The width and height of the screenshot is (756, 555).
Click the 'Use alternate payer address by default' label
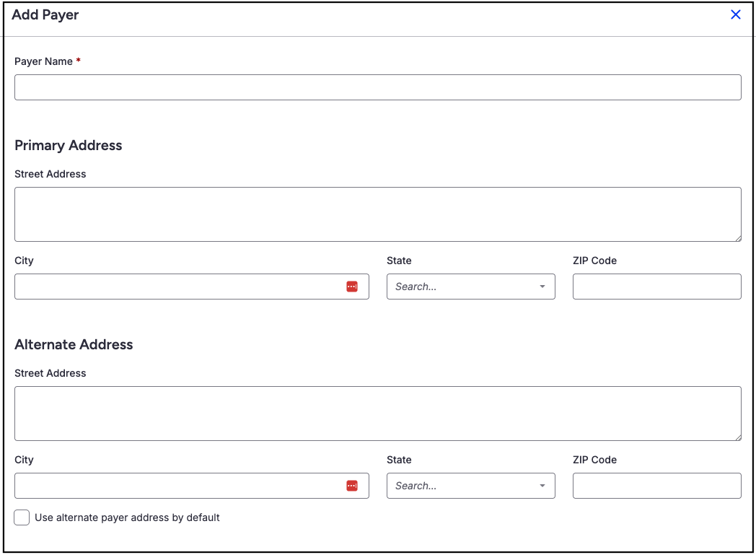click(127, 517)
